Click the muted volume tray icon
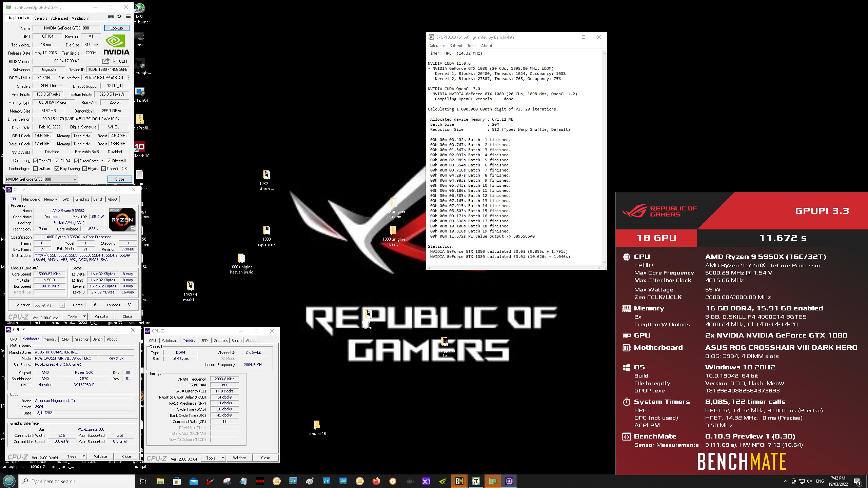The image size is (868, 488). [810, 481]
